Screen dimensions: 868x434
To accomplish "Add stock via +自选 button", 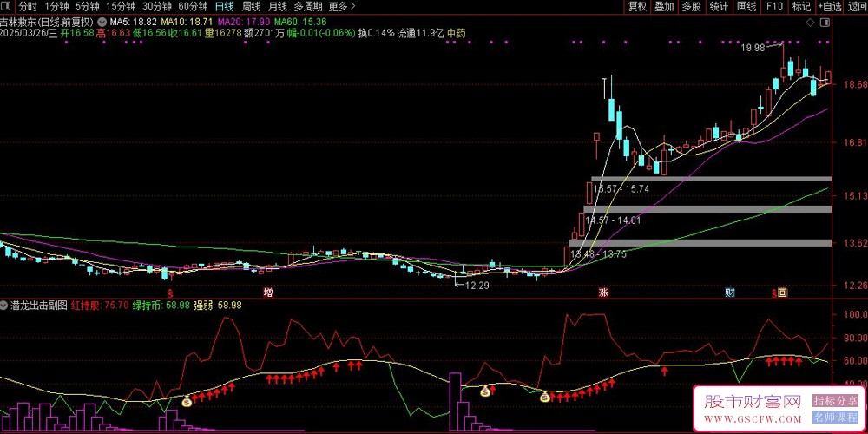I will click(829, 7).
